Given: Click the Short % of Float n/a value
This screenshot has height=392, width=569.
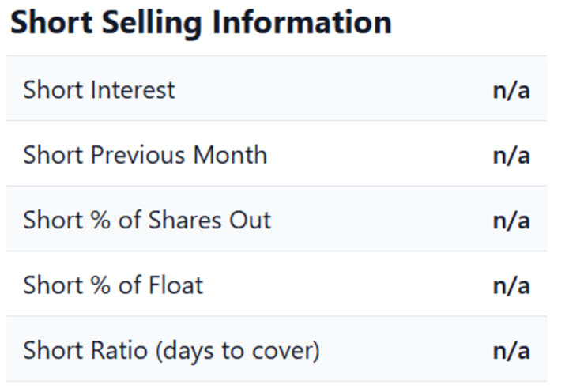Looking at the screenshot, I should [x=511, y=285].
